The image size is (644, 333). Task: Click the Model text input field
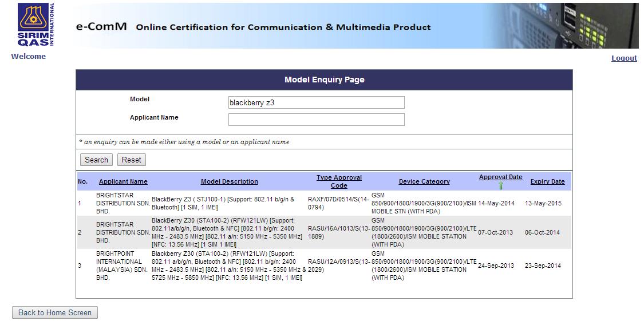click(x=316, y=103)
